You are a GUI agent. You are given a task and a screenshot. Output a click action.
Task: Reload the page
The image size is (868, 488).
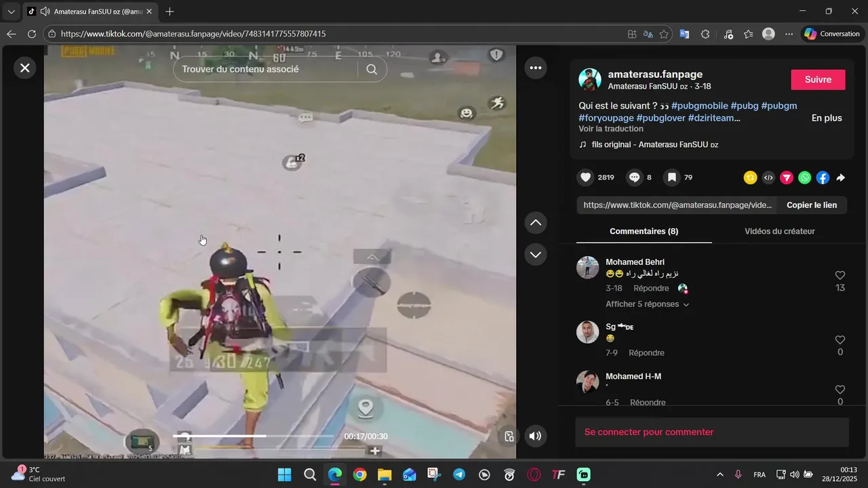[x=31, y=34]
